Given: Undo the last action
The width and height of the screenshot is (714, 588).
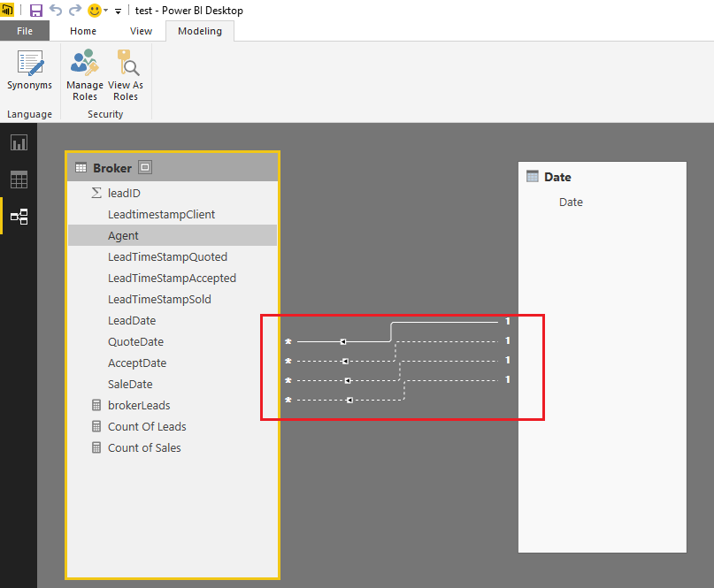Looking at the screenshot, I should pyautogui.click(x=56, y=10).
